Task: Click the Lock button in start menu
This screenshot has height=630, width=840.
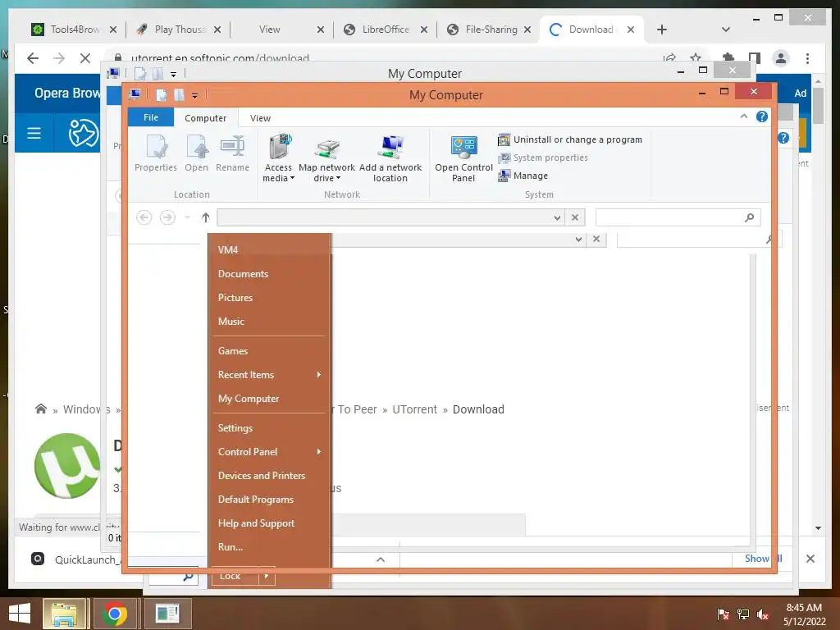Action: pos(235,577)
